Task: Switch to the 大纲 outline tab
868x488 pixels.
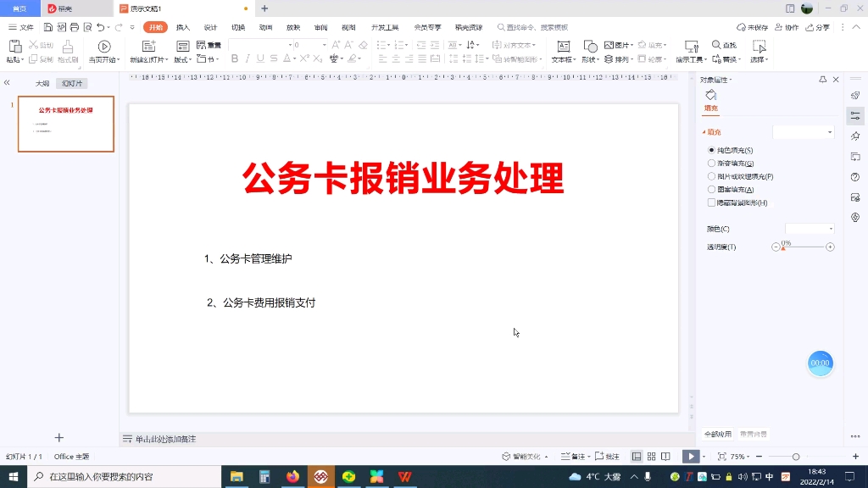Action: [x=41, y=83]
